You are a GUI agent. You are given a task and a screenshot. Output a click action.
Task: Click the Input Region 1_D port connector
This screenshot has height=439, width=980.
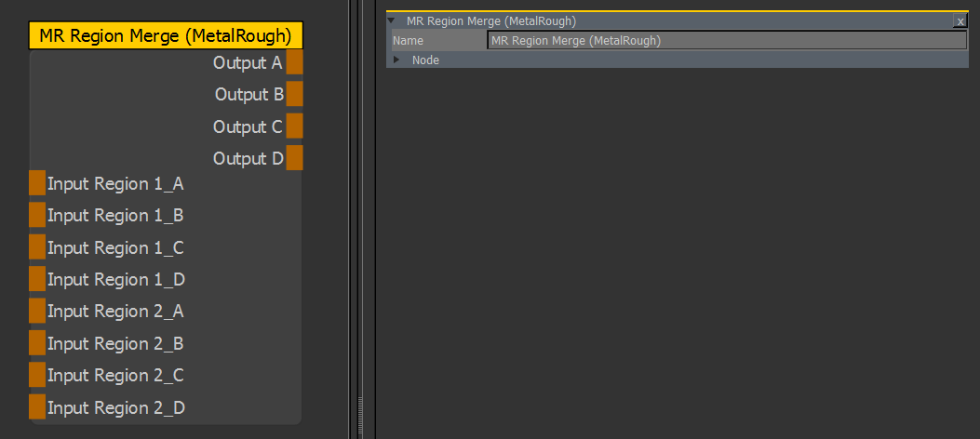(37, 278)
